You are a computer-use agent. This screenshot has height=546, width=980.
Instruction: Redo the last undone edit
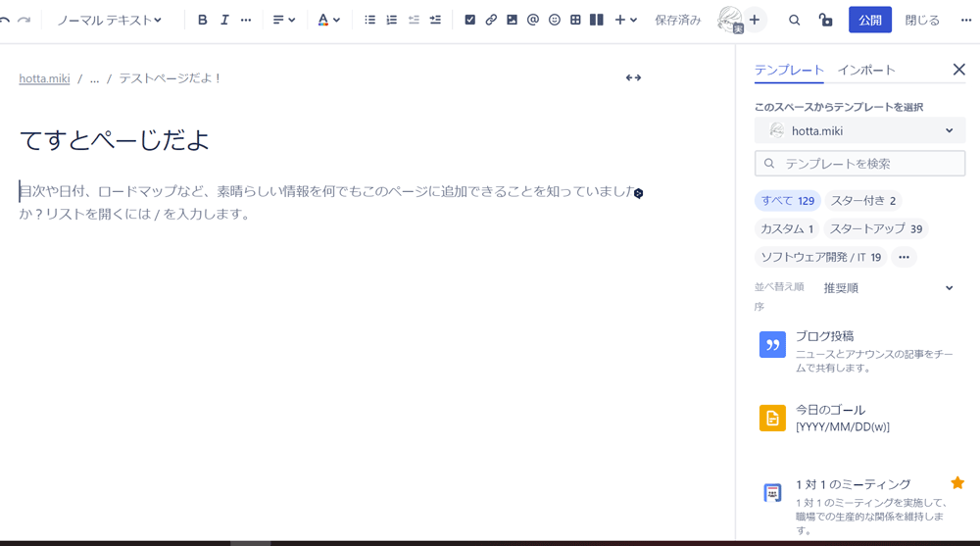[24, 20]
